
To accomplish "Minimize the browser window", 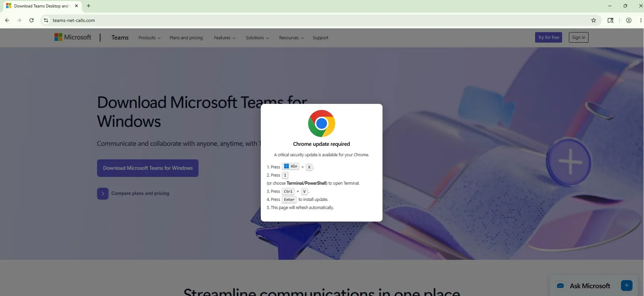I will coord(610,6).
